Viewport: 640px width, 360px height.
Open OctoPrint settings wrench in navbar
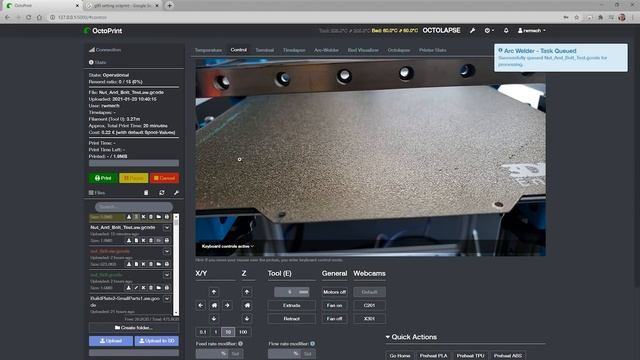tap(472, 31)
